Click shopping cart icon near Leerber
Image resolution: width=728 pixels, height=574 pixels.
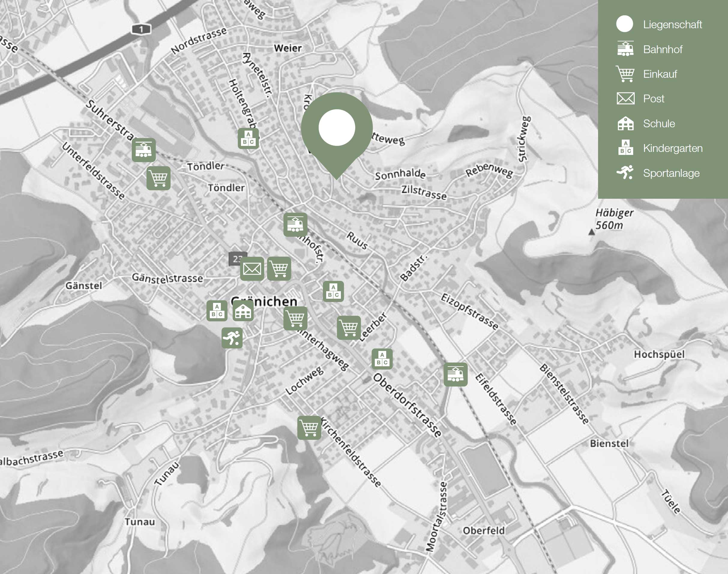coord(349,328)
